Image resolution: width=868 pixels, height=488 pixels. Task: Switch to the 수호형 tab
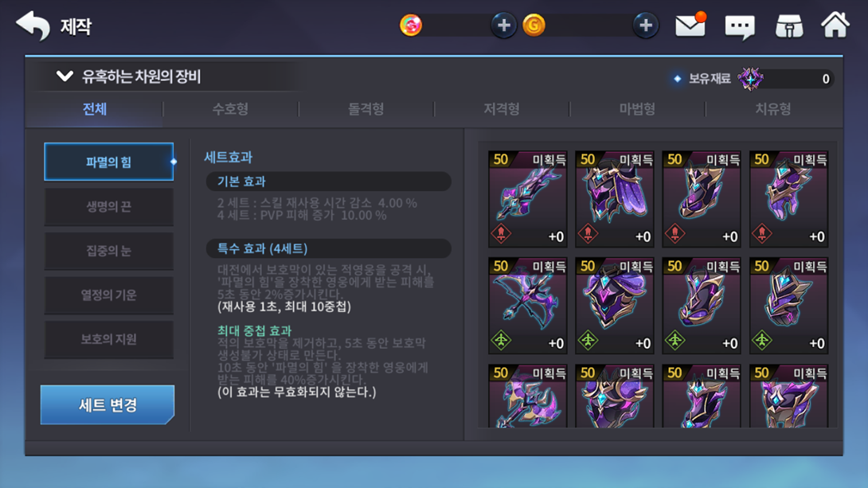pyautogui.click(x=230, y=109)
